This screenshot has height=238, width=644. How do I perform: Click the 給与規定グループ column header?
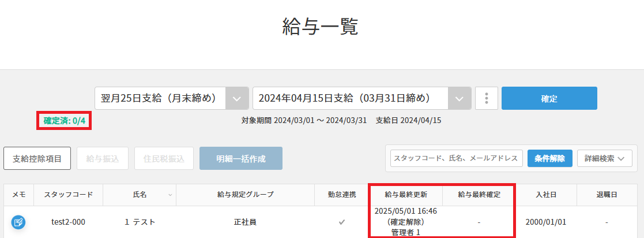click(245, 195)
